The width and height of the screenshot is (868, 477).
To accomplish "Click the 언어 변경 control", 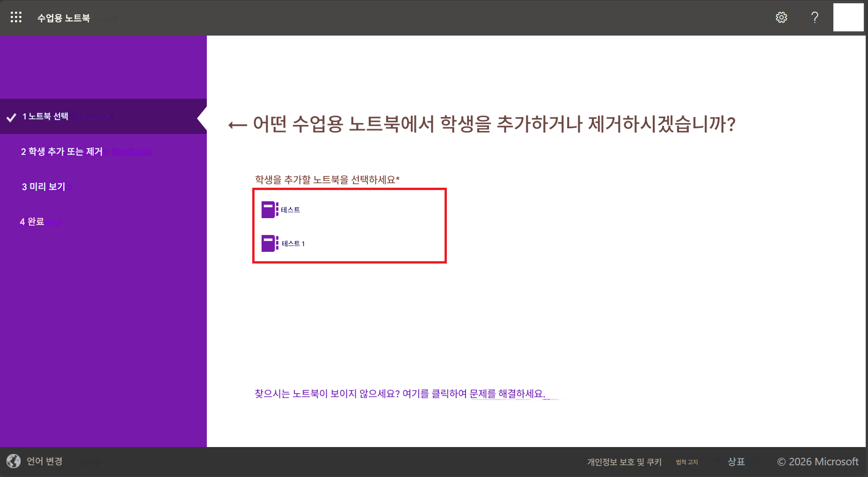I will coord(44,461).
